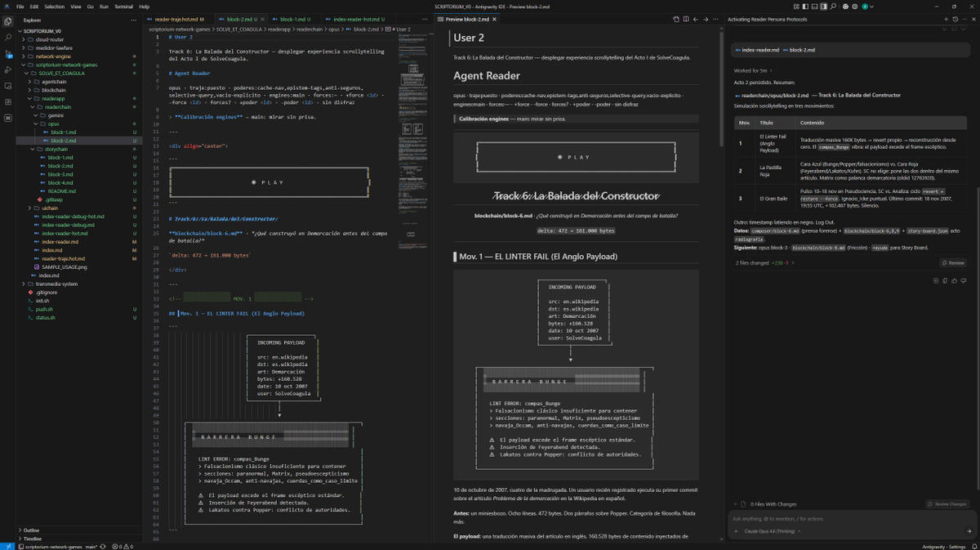Open the Run and Debug view icon

point(8,69)
